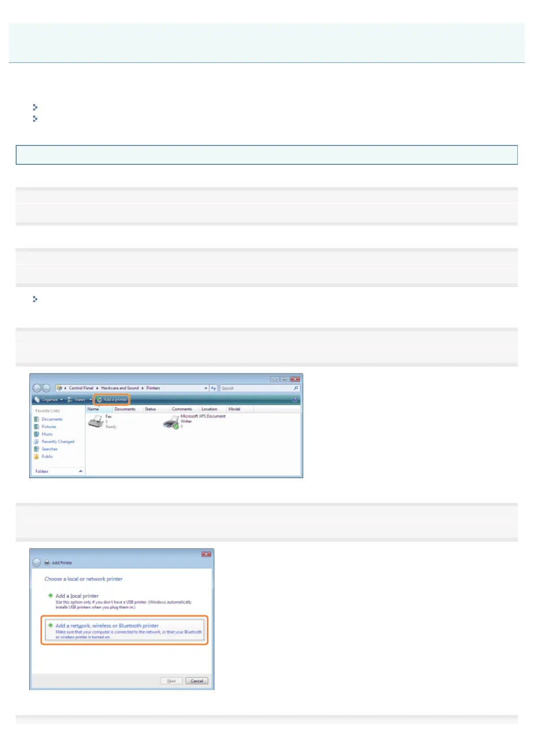534x756 pixels.
Task: Close the Printers window
Action: 295,379
